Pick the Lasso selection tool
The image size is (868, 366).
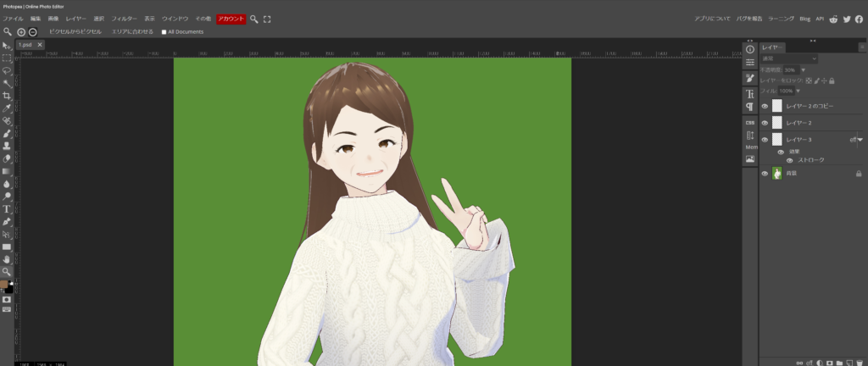click(7, 71)
